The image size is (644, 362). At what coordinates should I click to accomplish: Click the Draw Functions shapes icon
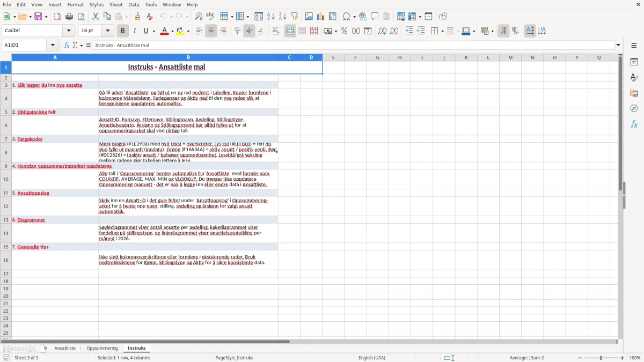(443, 17)
